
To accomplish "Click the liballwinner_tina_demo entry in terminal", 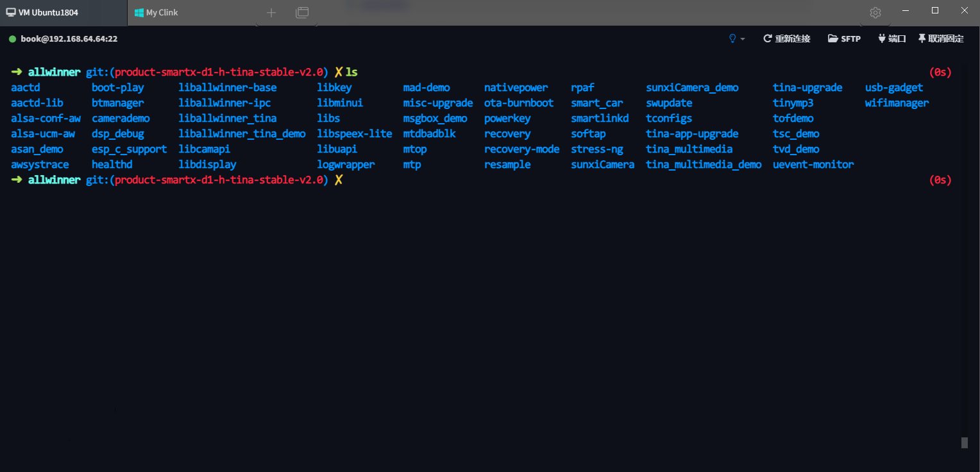I will 242,134.
